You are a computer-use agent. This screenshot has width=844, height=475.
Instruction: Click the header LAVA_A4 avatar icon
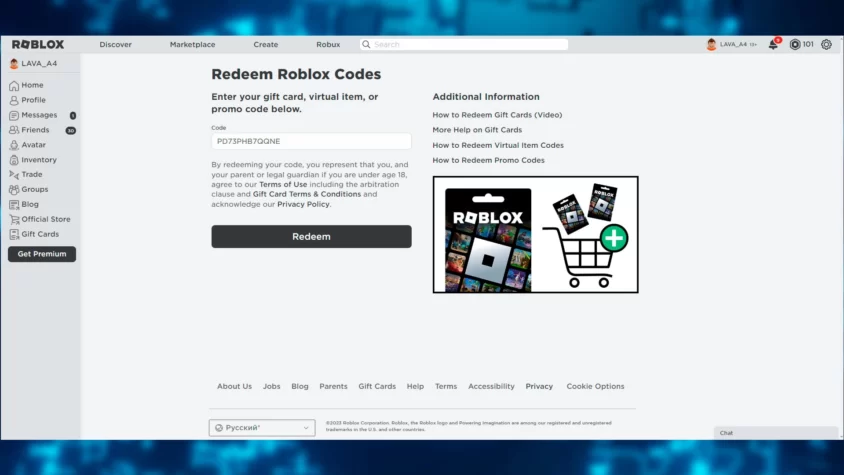pyautogui.click(x=711, y=45)
